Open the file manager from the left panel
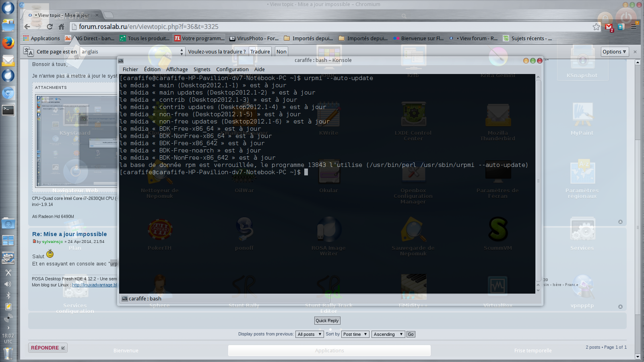Viewport: 644px width, 362px height. point(8,25)
